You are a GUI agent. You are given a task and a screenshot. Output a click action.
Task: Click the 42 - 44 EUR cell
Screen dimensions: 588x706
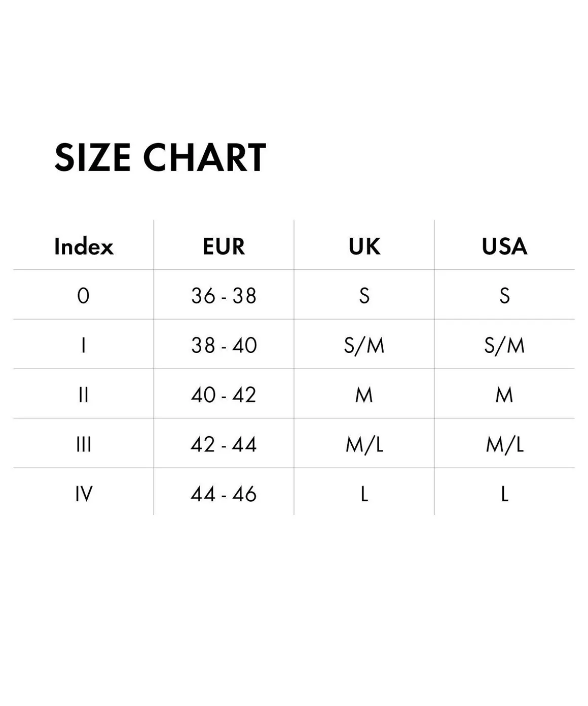click(224, 444)
